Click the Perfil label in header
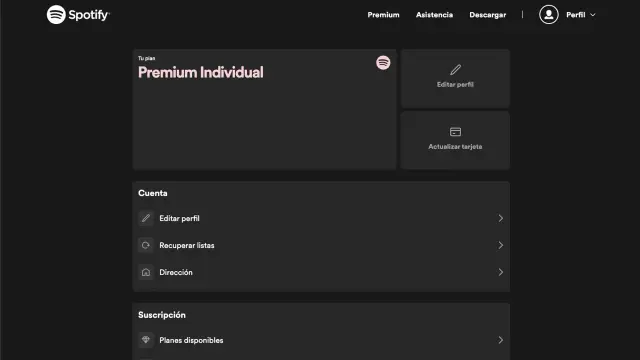The image size is (640, 360). coord(576,15)
